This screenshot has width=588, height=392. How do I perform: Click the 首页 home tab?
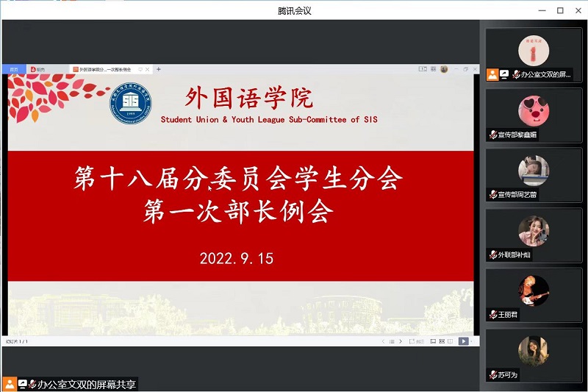[13, 69]
